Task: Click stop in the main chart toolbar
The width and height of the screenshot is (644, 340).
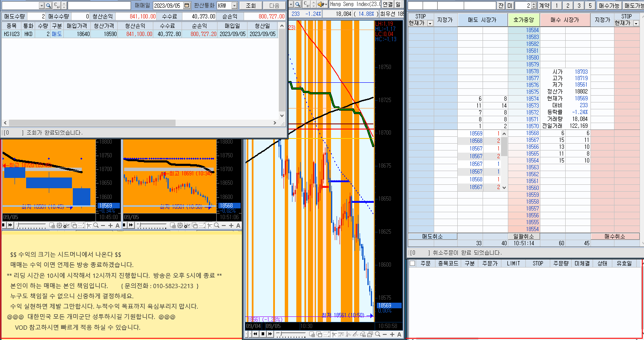Action: coord(263,334)
